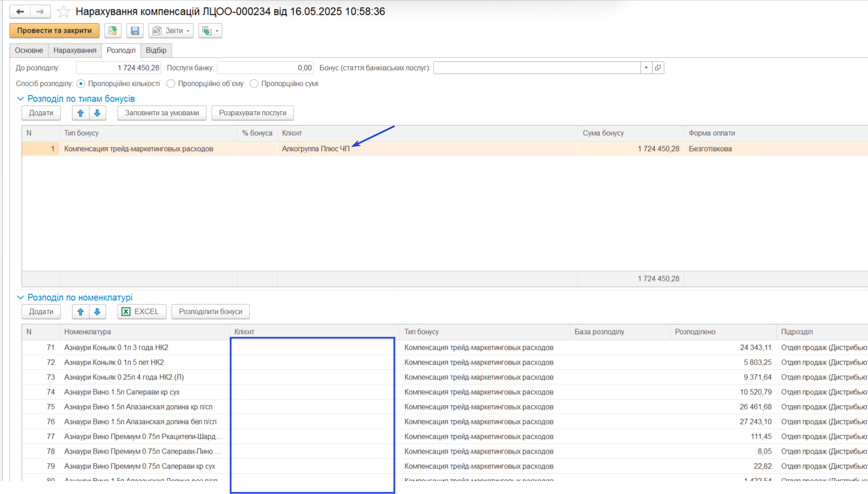Click the Послуги банку input field
Image resolution: width=868 pixels, height=494 pixels.
[266, 67]
